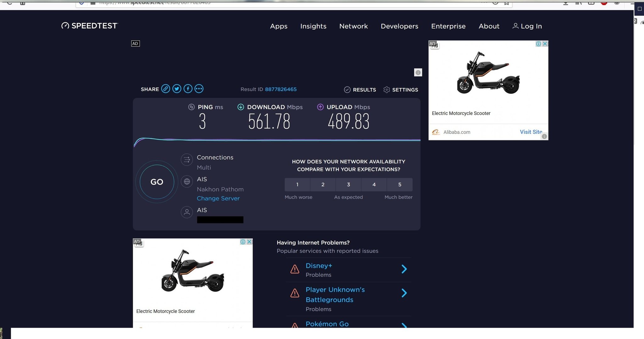Share result on Twitter
644x339 pixels.
click(x=177, y=89)
